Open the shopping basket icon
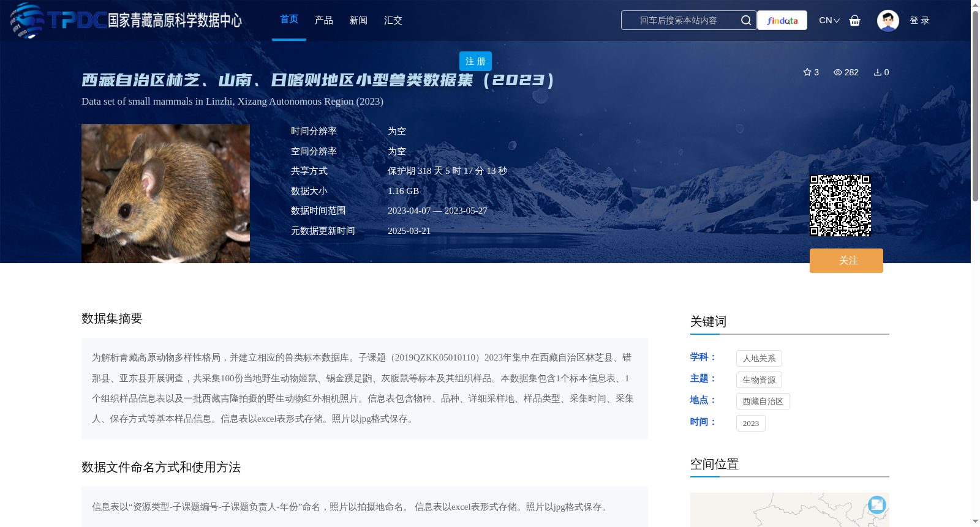Viewport: 980px width, 527px height. 855,20
